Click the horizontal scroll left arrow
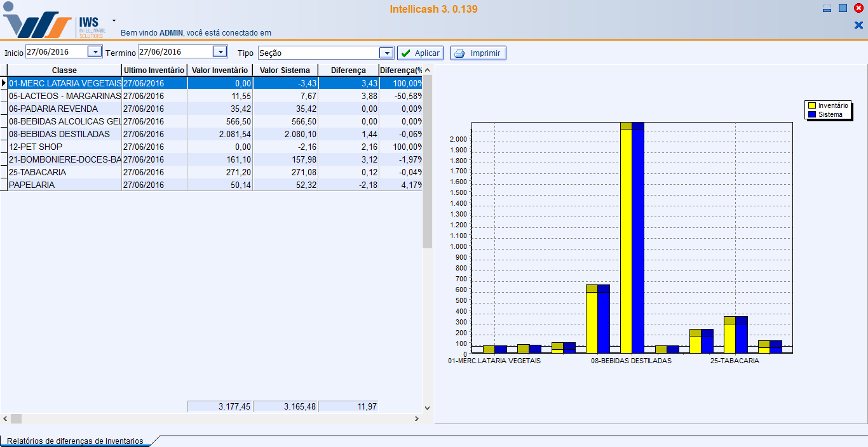 click(x=5, y=418)
